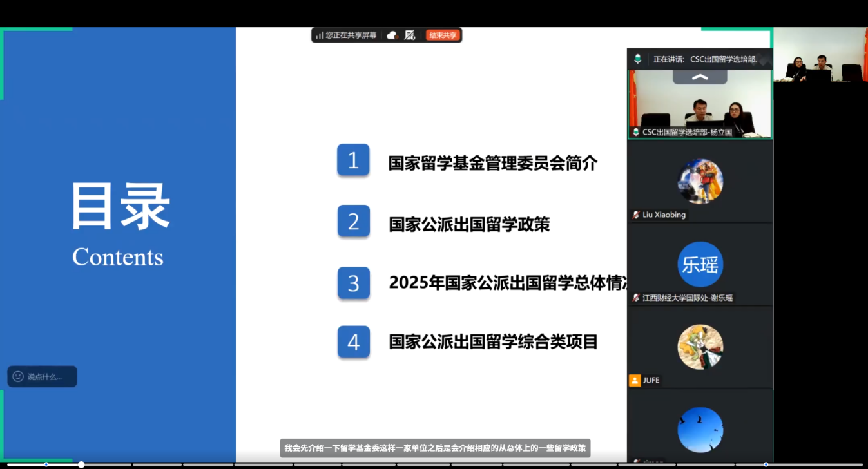868x469 pixels.
Task: Collapse the participant video panel with the chevron
Action: (700, 77)
